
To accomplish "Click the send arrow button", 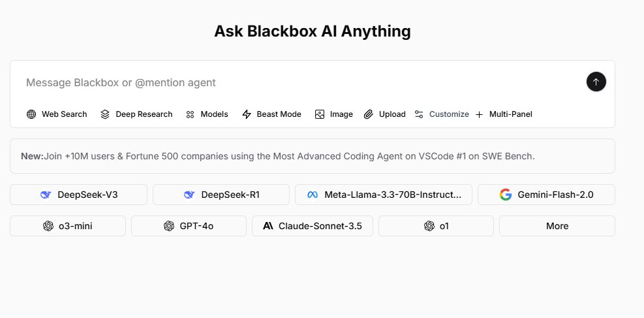I will tap(596, 82).
